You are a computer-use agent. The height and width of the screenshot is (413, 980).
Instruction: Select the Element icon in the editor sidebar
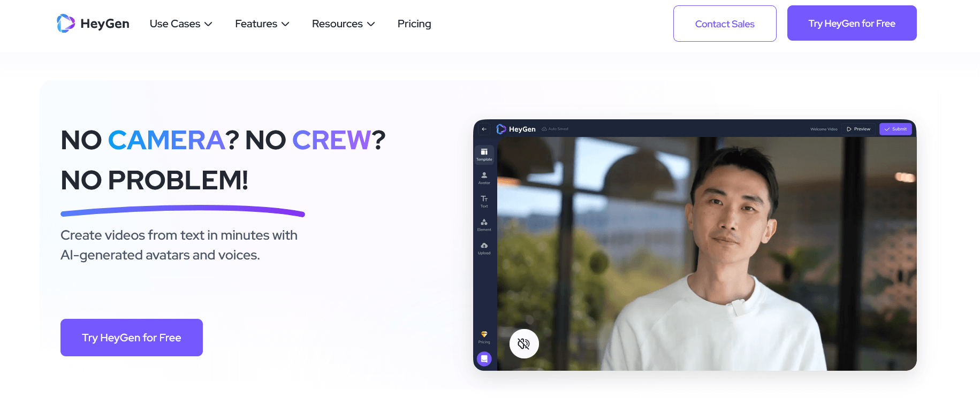tap(484, 225)
